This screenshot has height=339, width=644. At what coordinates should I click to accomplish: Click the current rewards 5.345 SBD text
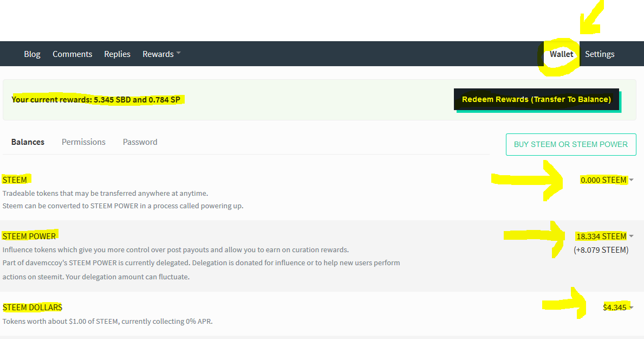[96, 100]
